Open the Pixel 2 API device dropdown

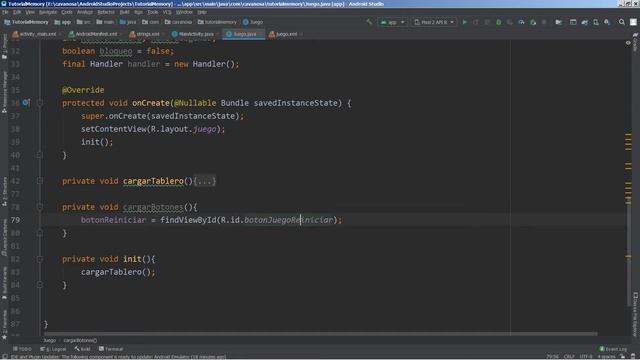(434, 22)
